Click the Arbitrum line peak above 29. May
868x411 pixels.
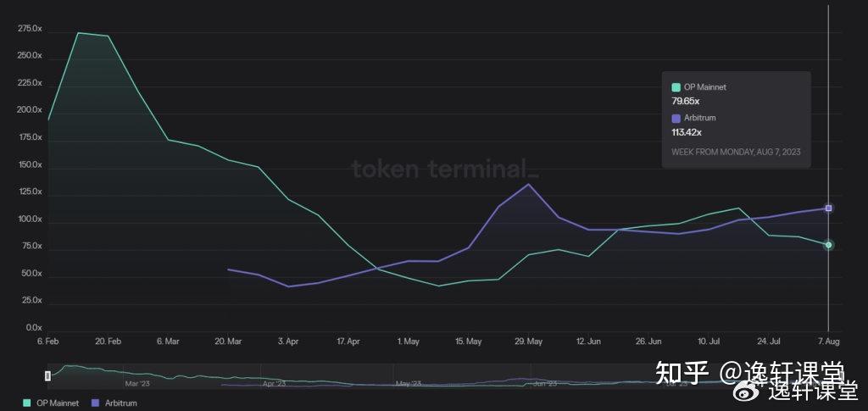click(x=529, y=185)
